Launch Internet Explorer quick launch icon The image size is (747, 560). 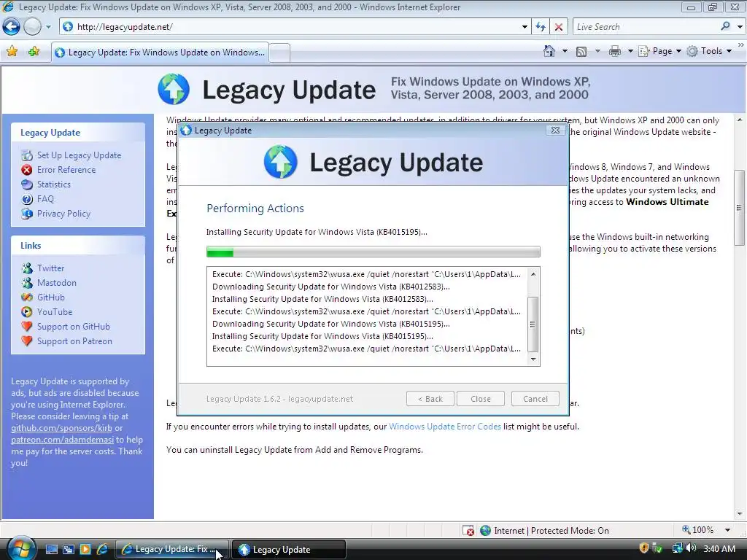coord(102,549)
